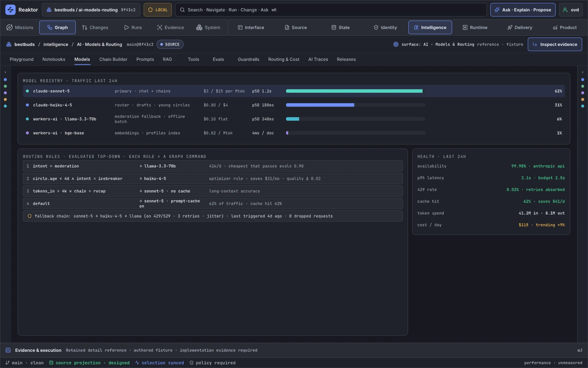
Task: Go to the Guardrails sub-tab
Action: point(248,59)
